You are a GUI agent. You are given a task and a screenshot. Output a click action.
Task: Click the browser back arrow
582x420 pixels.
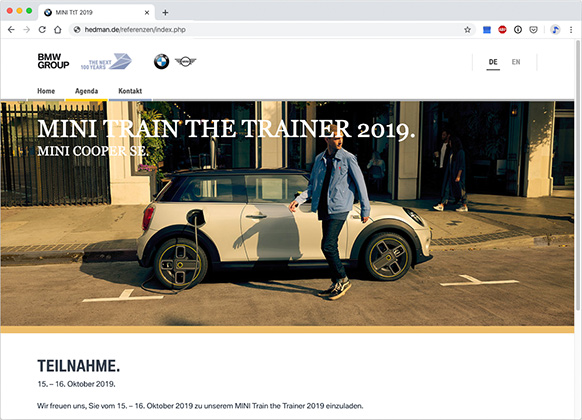tap(11, 30)
